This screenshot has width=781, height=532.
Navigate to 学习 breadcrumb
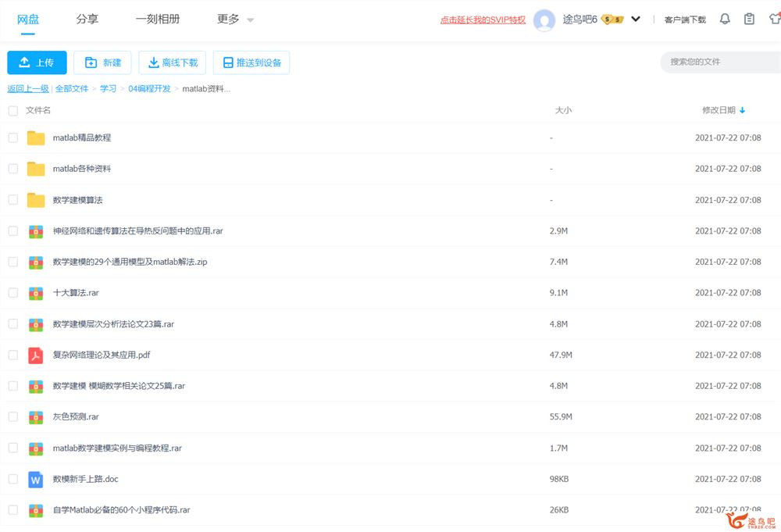pyautogui.click(x=108, y=89)
